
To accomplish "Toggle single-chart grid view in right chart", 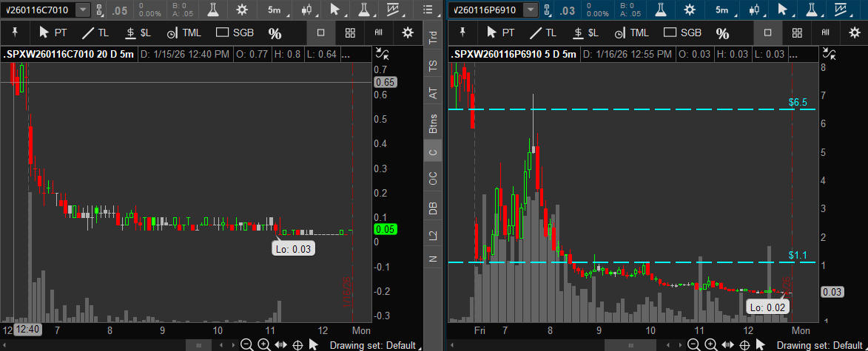I will click(x=767, y=33).
